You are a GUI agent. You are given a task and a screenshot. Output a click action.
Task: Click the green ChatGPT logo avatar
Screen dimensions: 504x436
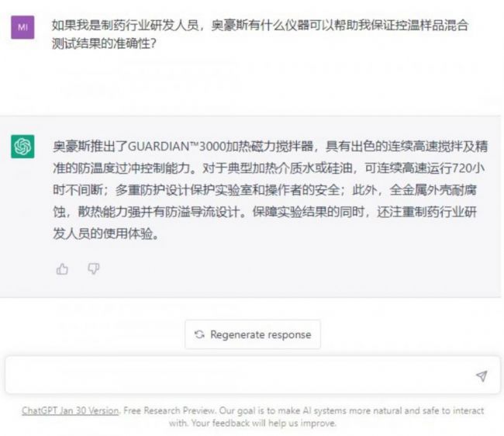(x=22, y=147)
